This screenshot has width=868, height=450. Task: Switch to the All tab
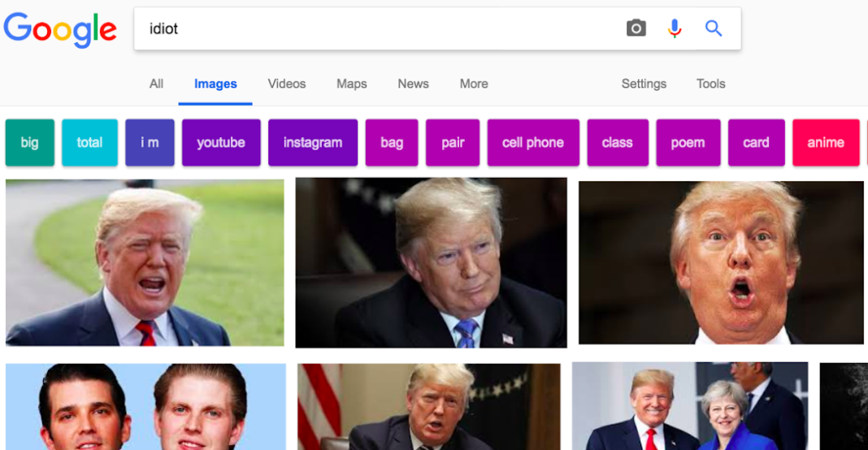tap(156, 84)
